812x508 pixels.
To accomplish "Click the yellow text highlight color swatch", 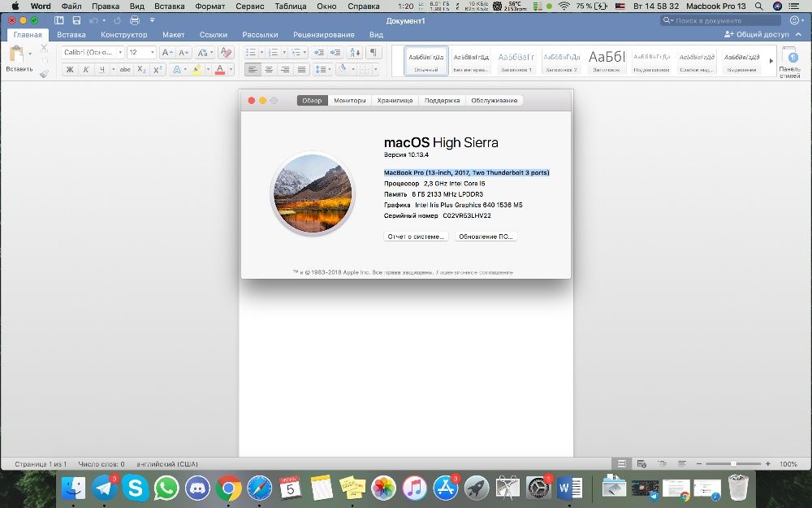I will 197,69.
